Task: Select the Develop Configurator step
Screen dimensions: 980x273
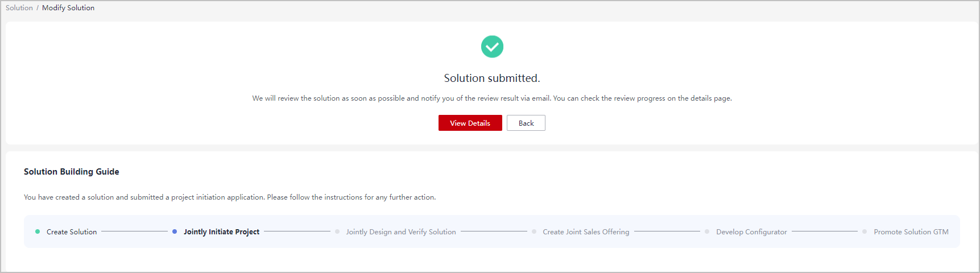Action: (x=751, y=232)
